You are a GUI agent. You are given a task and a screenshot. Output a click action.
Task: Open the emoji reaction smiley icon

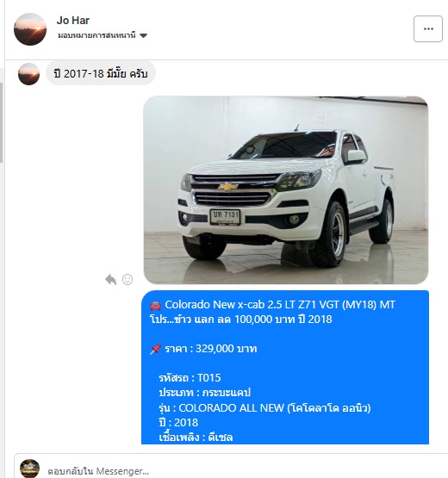click(128, 279)
